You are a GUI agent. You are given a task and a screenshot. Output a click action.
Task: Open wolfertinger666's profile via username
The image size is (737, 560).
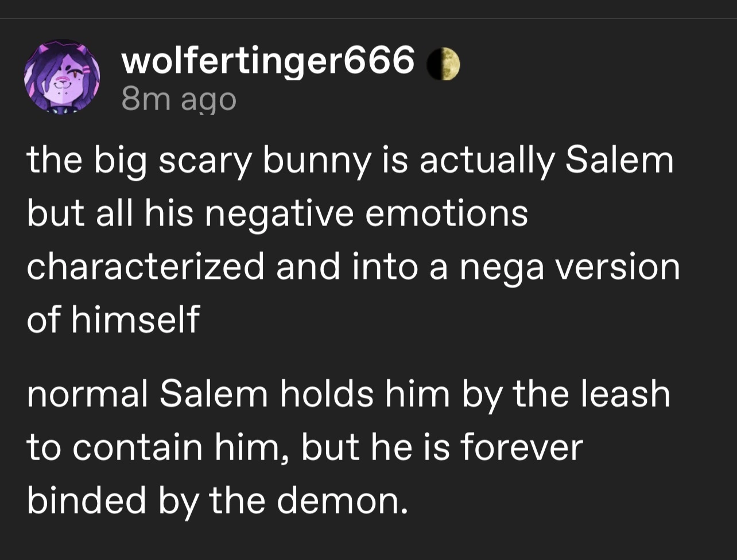[x=267, y=60]
